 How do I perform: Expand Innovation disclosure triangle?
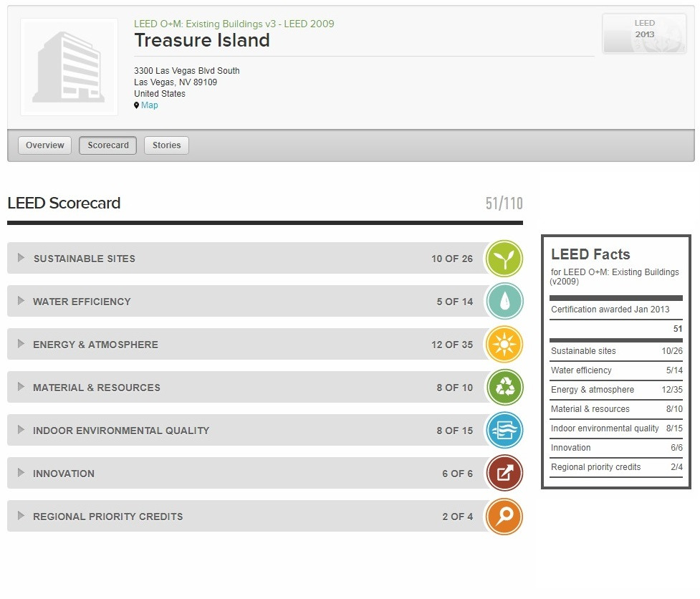pyautogui.click(x=21, y=472)
